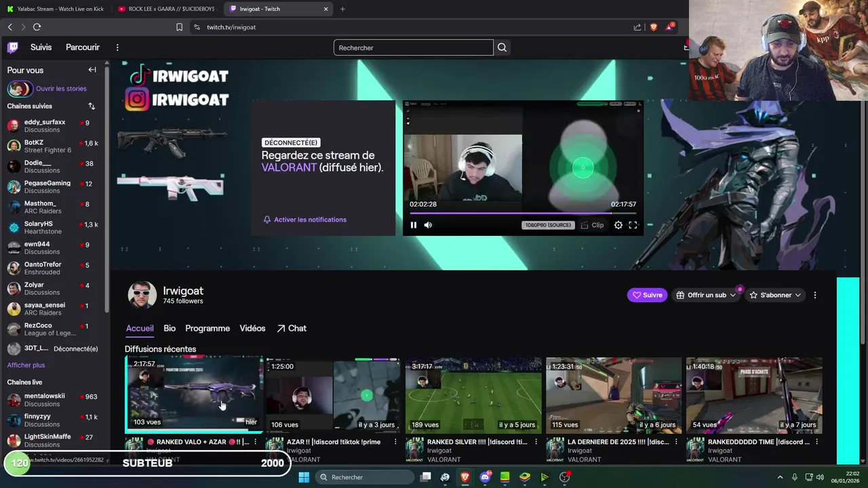Open Task View on the taskbar
This screenshot has height=488, width=868.
point(426,477)
